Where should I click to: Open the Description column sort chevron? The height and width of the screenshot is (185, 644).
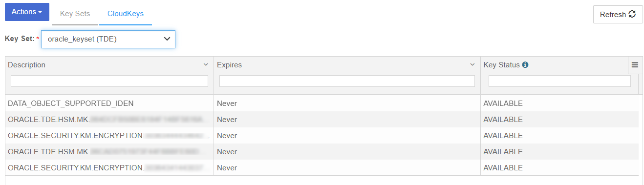206,65
